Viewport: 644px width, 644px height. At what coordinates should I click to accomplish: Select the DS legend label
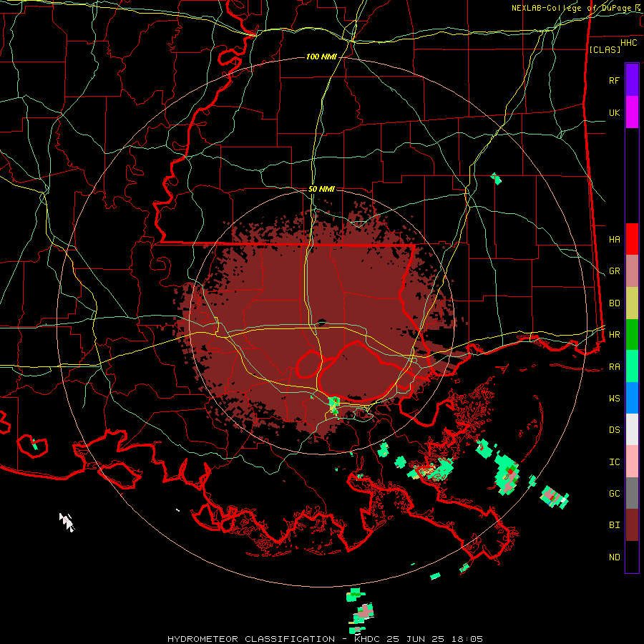(x=614, y=430)
